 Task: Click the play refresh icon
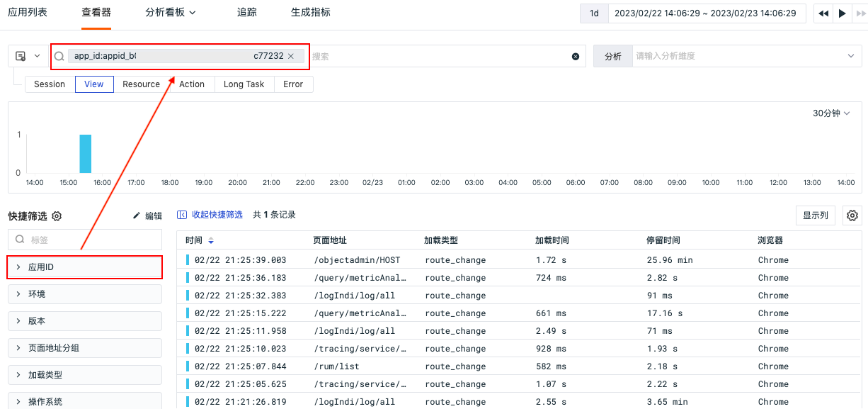click(x=842, y=13)
